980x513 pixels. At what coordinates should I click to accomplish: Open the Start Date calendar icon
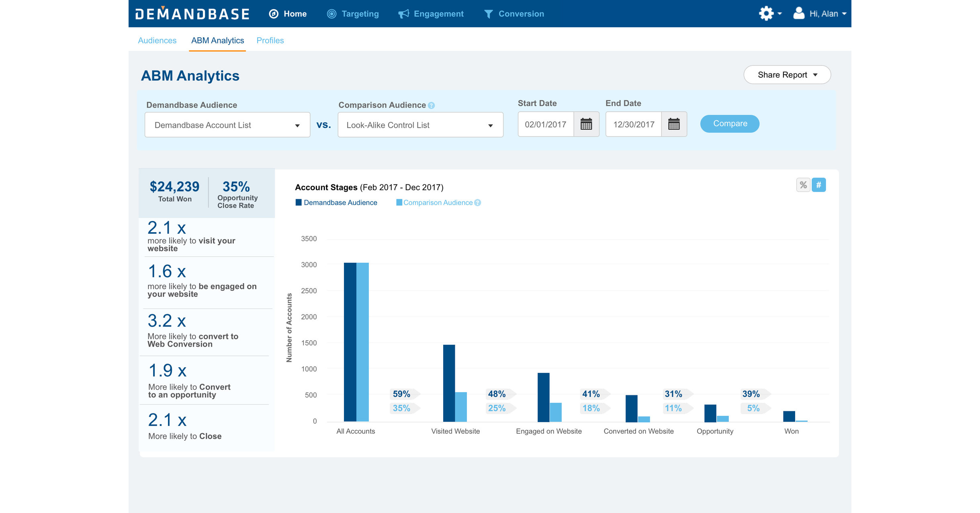(587, 125)
